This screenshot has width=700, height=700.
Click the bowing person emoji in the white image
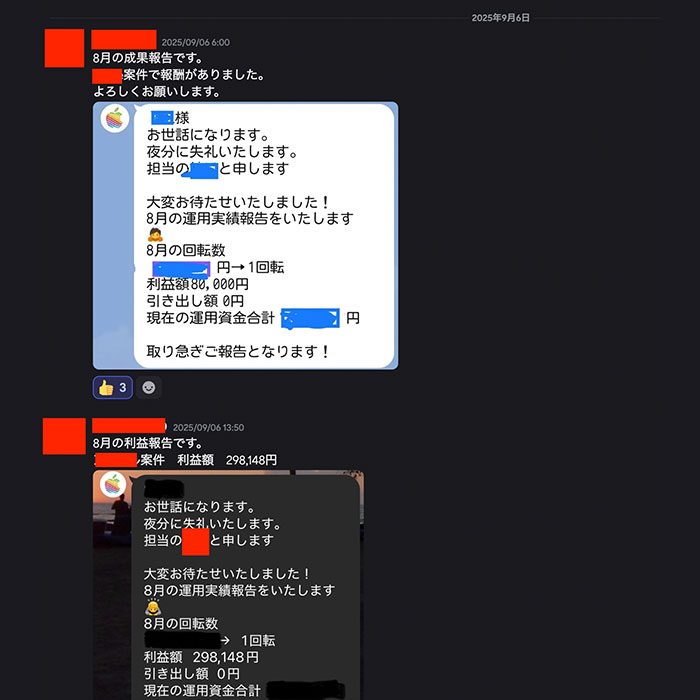tap(155, 234)
